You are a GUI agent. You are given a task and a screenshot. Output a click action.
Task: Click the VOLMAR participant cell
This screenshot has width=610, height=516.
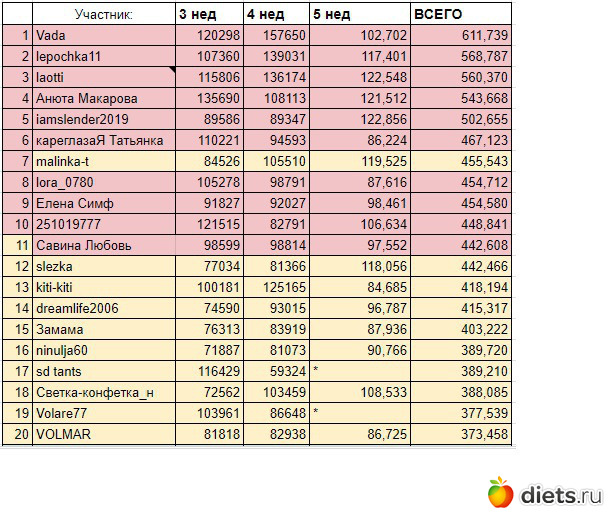[103, 434]
